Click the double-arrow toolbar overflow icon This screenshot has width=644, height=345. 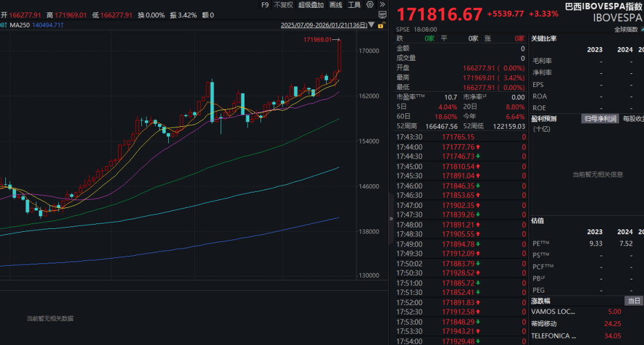[x=381, y=5]
